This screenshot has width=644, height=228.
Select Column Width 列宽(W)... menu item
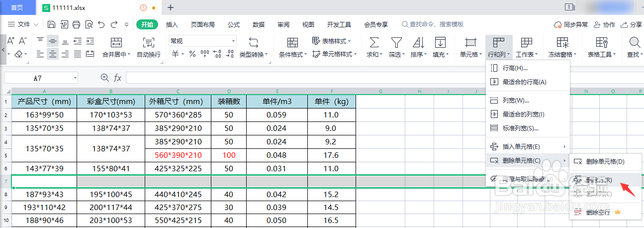click(527, 101)
